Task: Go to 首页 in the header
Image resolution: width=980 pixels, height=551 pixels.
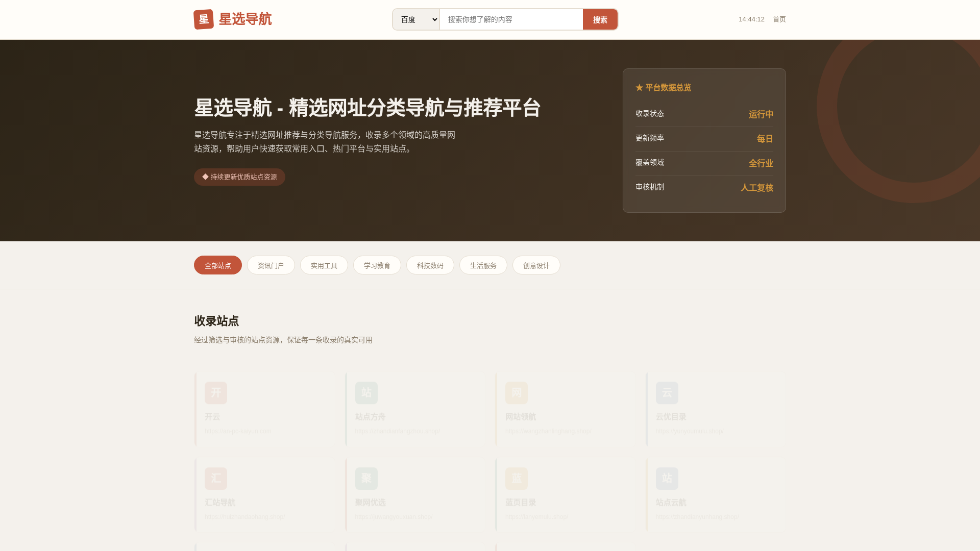Action: coord(779,19)
